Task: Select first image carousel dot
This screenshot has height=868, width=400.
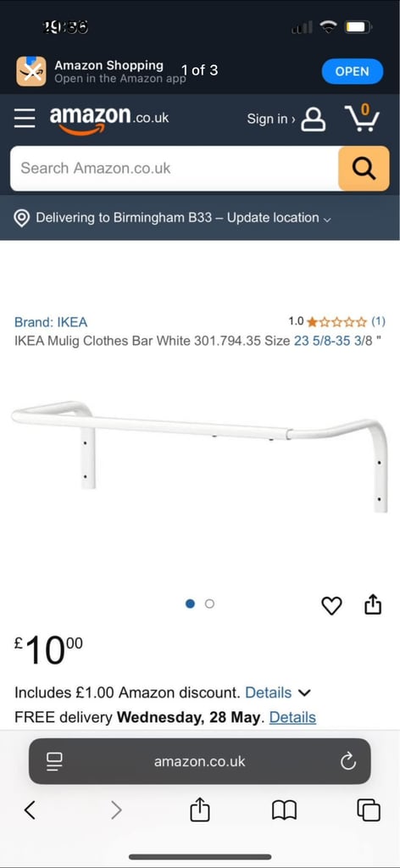Action: [x=191, y=604]
